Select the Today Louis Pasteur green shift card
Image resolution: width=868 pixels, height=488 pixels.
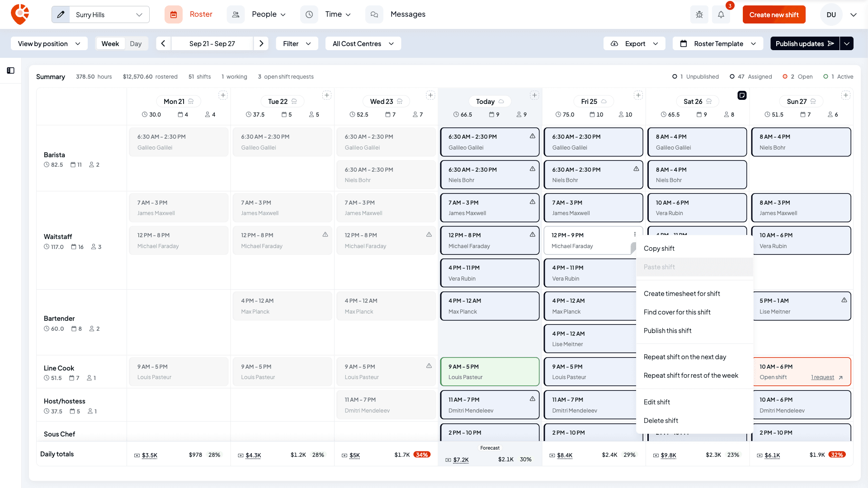coord(490,372)
